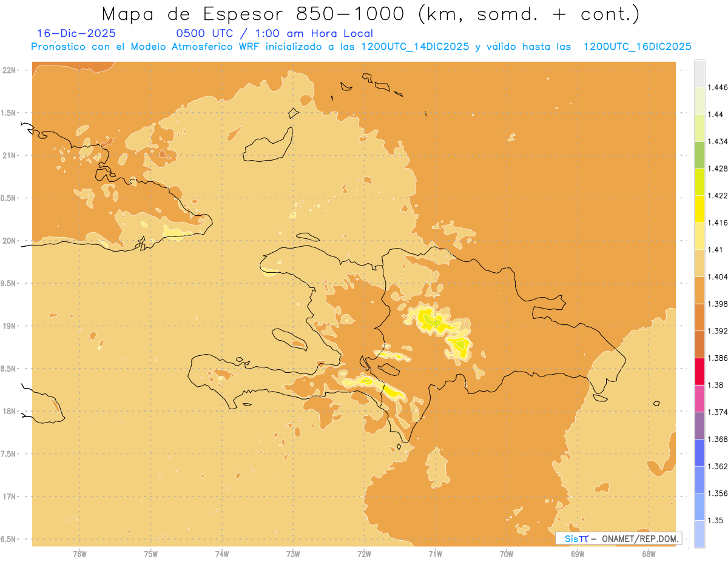The height and width of the screenshot is (562, 728).
Task: Click the palest blue swatch below 1.35
Action: click(x=699, y=534)
